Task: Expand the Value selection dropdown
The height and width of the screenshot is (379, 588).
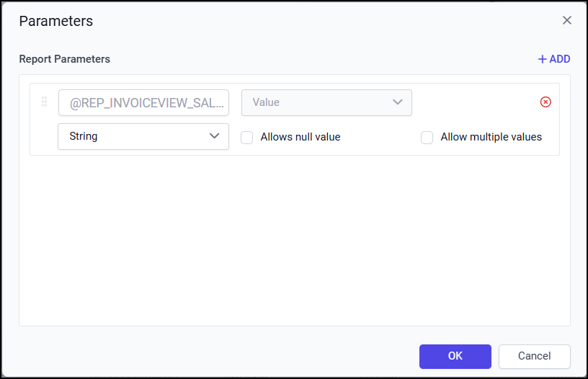Action: pos(326,102)
